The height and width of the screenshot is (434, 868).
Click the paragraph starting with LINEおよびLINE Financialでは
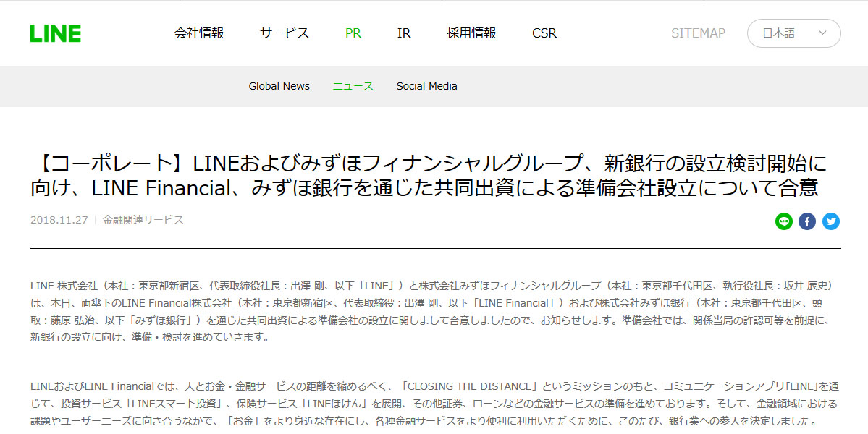pyautogui.click(x=434, y=404)
